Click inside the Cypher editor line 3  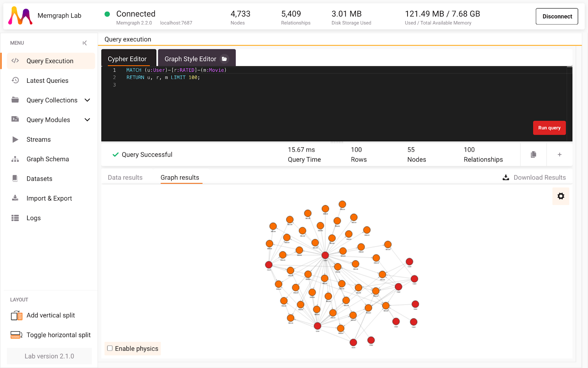click(257, 85)
